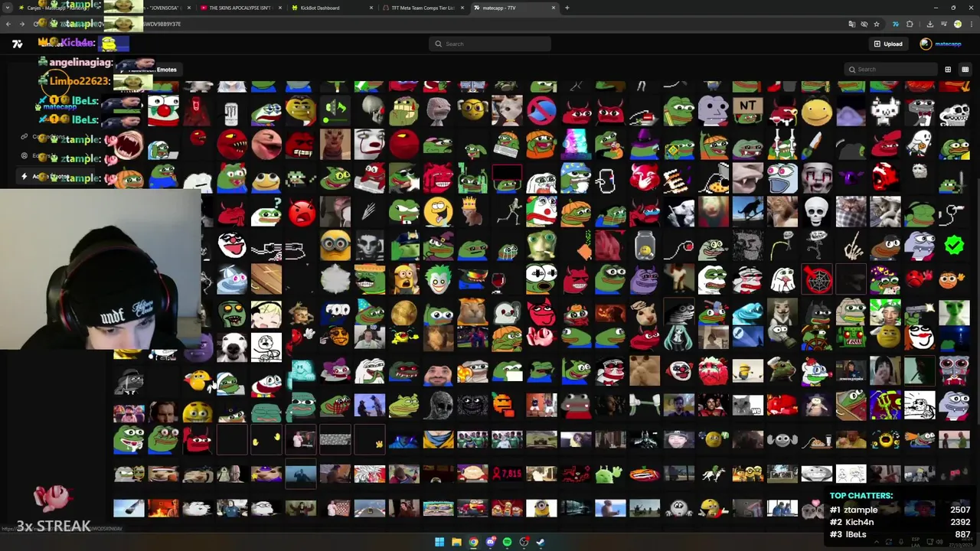Open the Chrome profile avatar
Image resolution: width=980 pixels, height=551 pixels.
pos(957,24)
